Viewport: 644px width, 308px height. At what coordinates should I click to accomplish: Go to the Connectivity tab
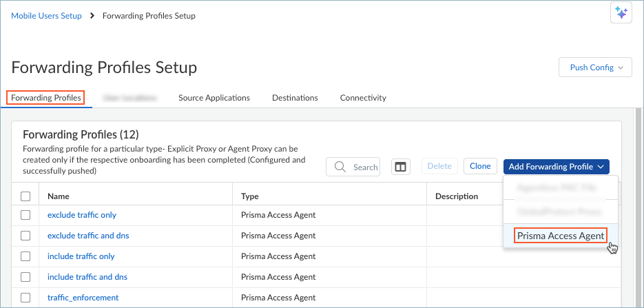click(363, 98)
